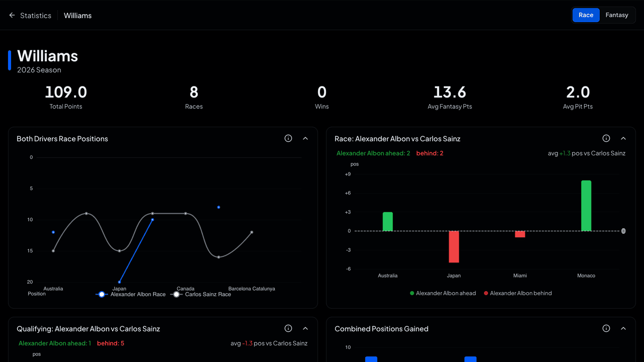Click the Williams breadcrumb label
Image resolution: width=644 pixels, height=362 pixels.
point(77,16)
